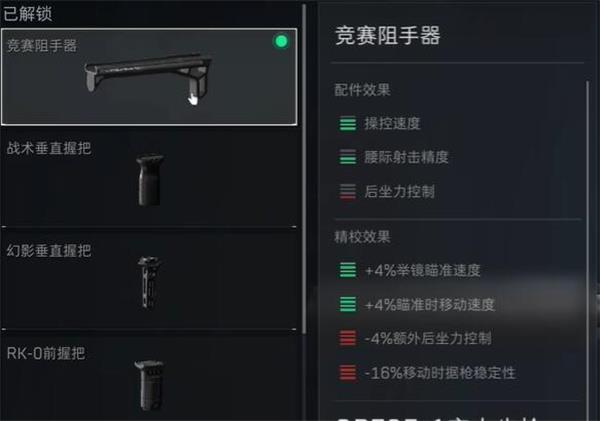Click the green equipped indicator dot
The width and height of the screenshot is (600, 421).
(281, 41)
